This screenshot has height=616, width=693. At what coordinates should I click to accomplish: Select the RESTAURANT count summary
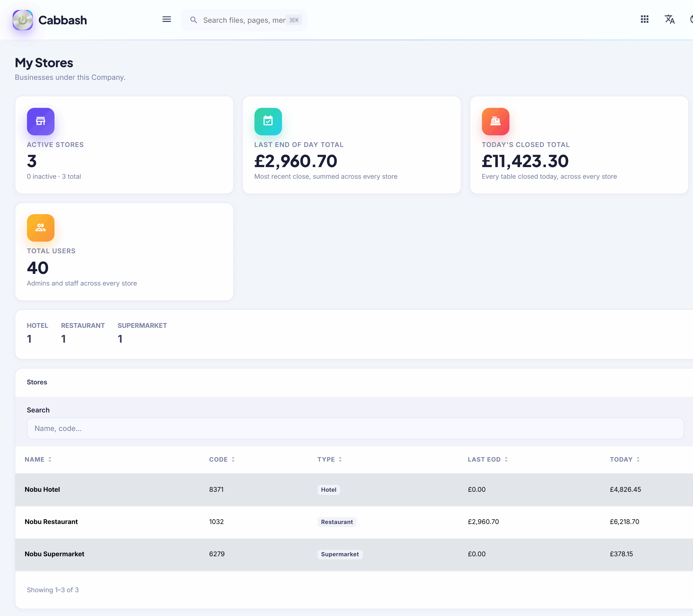[x=83, y=333]
